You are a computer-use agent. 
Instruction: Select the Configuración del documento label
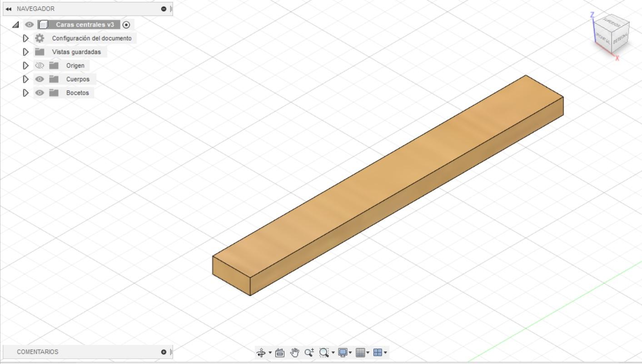point(92,38)
